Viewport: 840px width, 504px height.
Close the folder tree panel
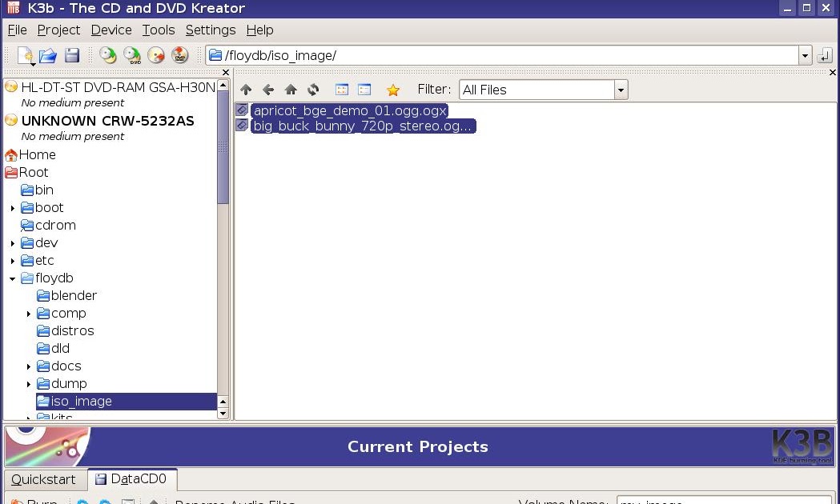(x=226, y=72)
